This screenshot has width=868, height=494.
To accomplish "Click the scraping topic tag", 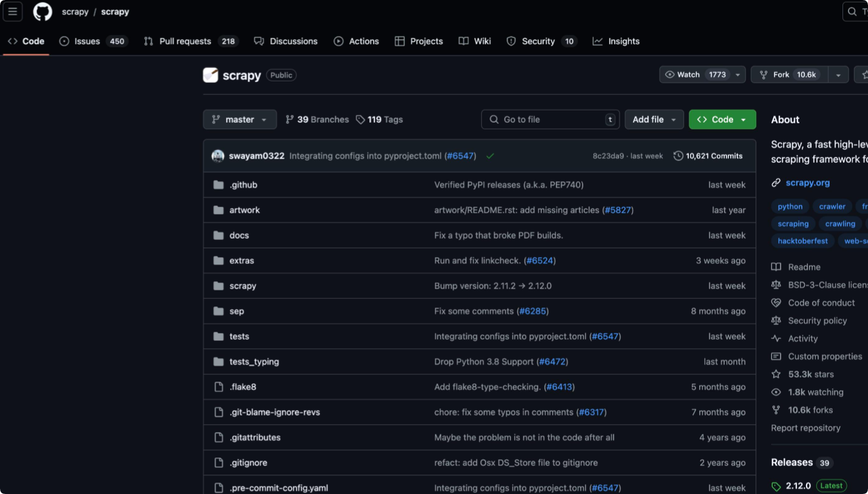I will (x=793, y=224).
